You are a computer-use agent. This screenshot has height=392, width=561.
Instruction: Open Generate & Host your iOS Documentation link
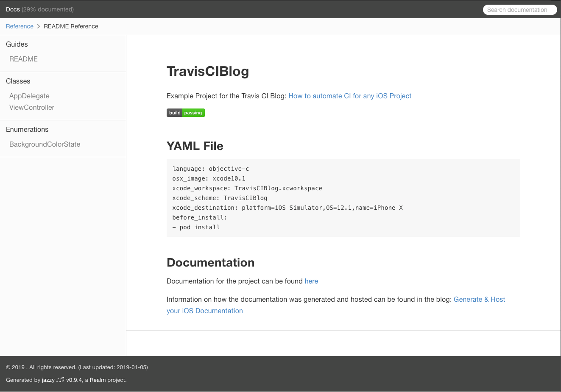coord(479,299)
